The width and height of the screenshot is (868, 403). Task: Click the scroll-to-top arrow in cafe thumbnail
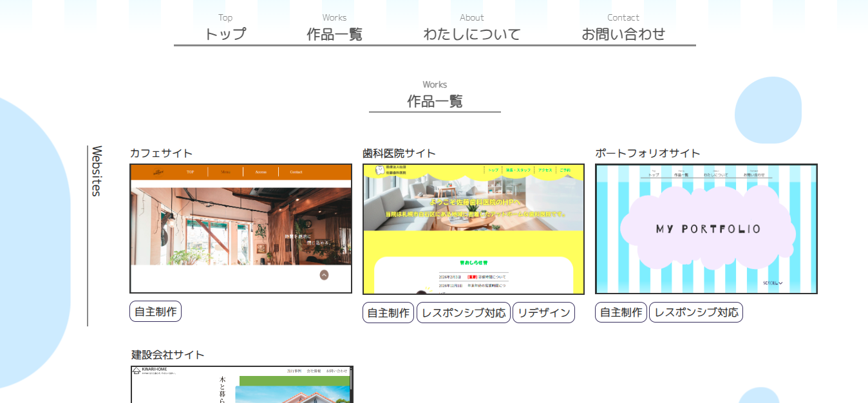(324, 274)
